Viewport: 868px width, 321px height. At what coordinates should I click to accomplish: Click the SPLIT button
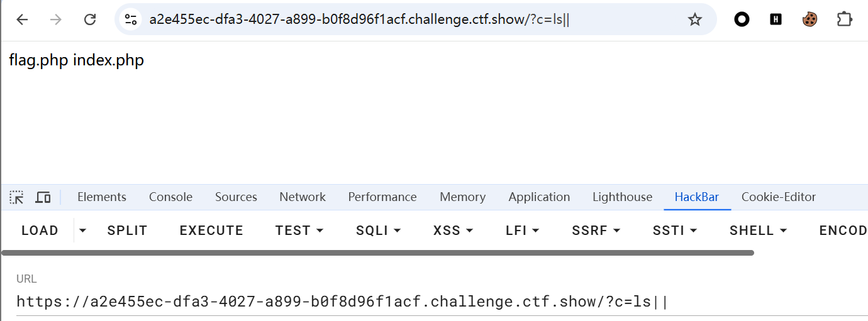click(x=127, y=231)
